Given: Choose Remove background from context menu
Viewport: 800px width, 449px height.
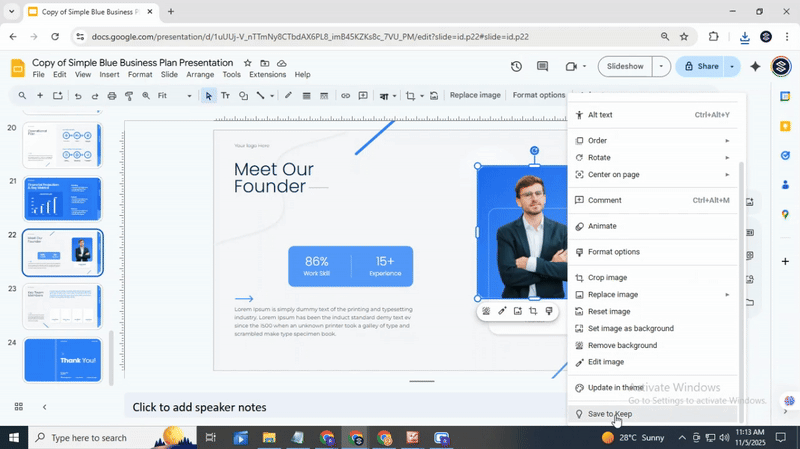Looking at the screenshot, I should (x=622, y=345).
